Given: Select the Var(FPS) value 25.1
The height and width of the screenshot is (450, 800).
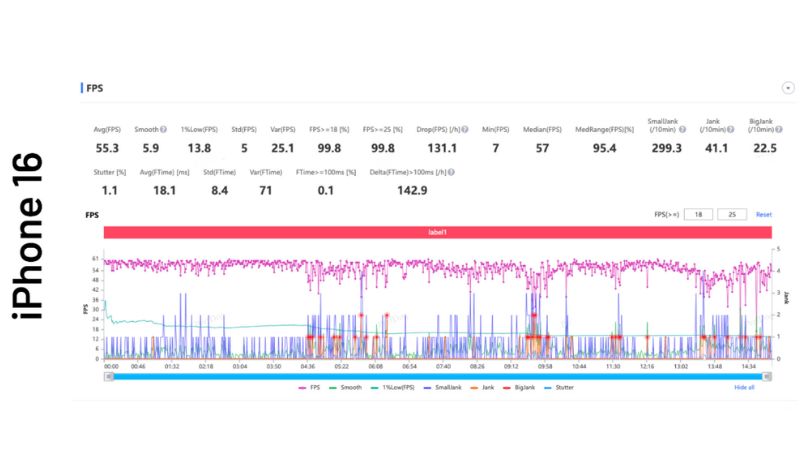Looking at the screenshot, I should [283, 148].
